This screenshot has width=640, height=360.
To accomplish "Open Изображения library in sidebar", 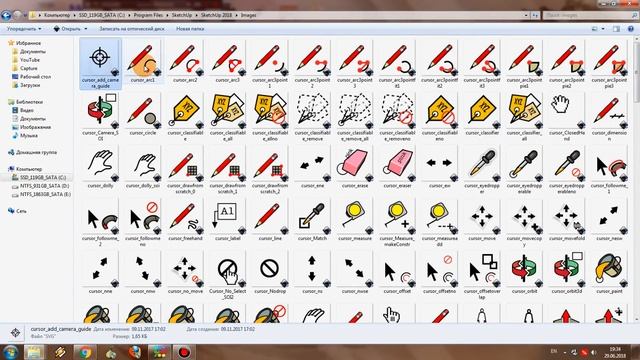I will (31, 127).
